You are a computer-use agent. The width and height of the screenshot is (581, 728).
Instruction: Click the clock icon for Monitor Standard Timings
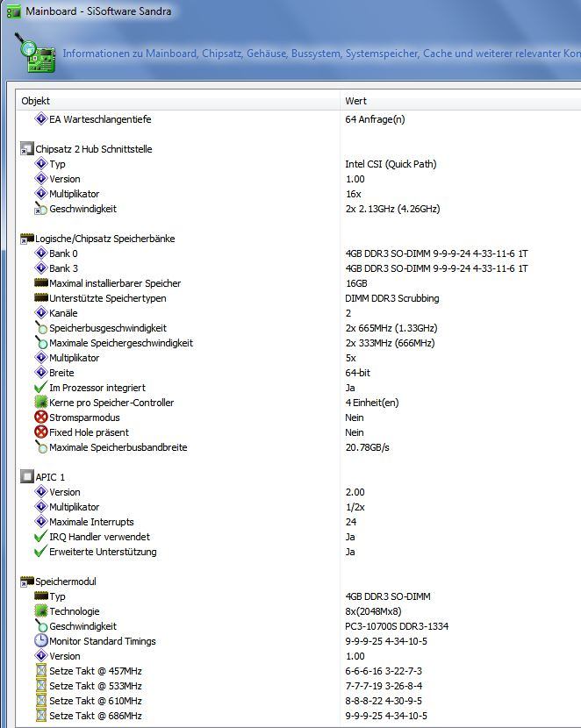41,640
